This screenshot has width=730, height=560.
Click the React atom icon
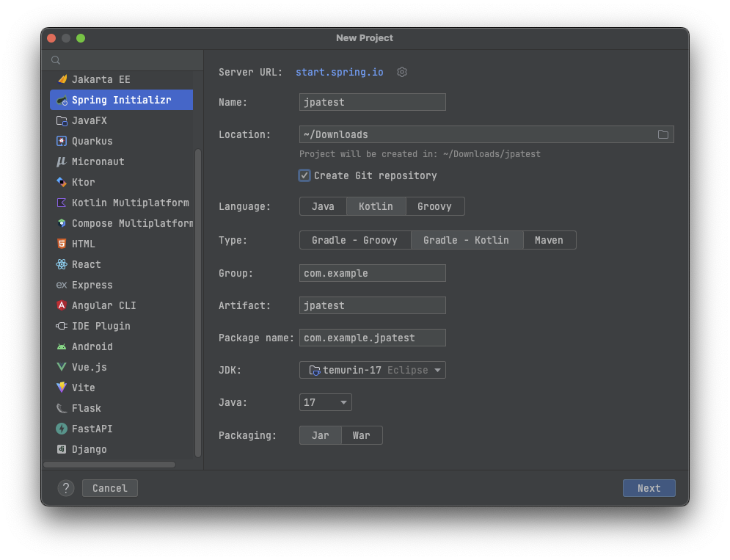click(62, 264)
